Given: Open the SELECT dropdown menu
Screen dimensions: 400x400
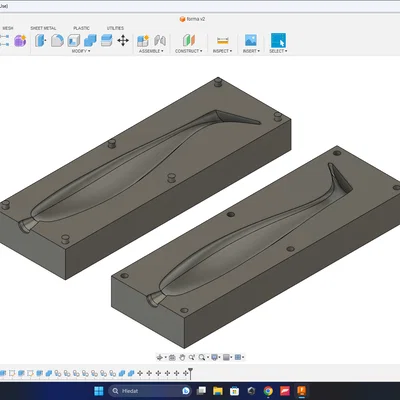Looking at the screenshot, I should tap(278, 51).
